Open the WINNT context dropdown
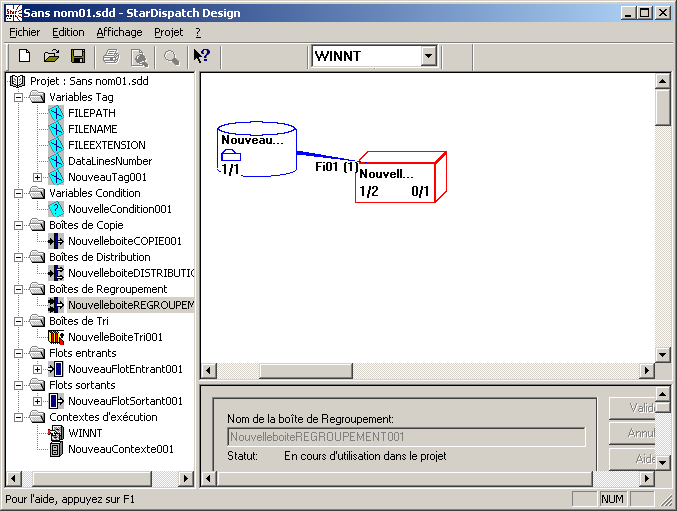This screenshot has height=511, width=677. tap(429, 56)
